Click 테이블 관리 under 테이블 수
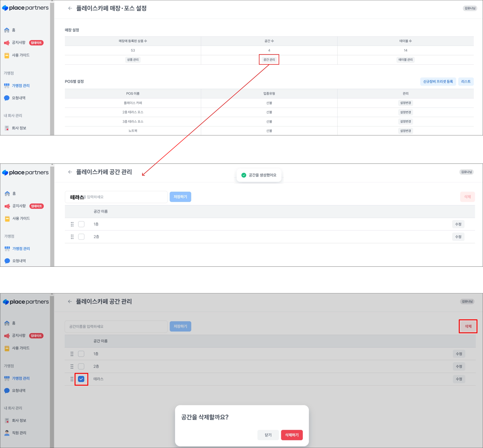Screen dimensions: 483x448 click(x=405, y=60)
